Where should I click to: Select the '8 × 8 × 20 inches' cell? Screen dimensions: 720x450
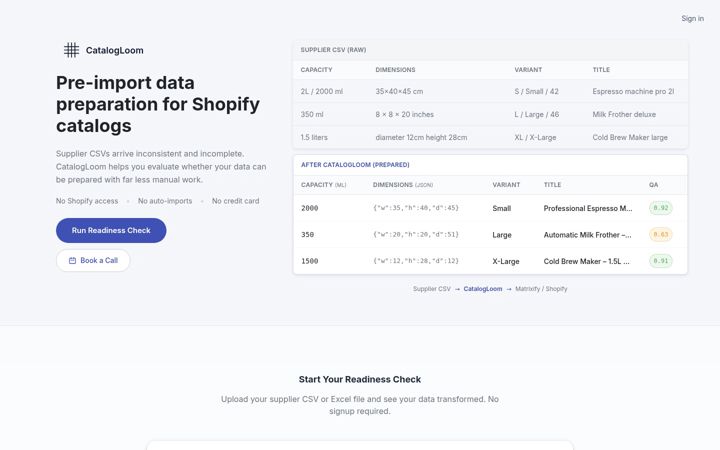tap(405, 114)
